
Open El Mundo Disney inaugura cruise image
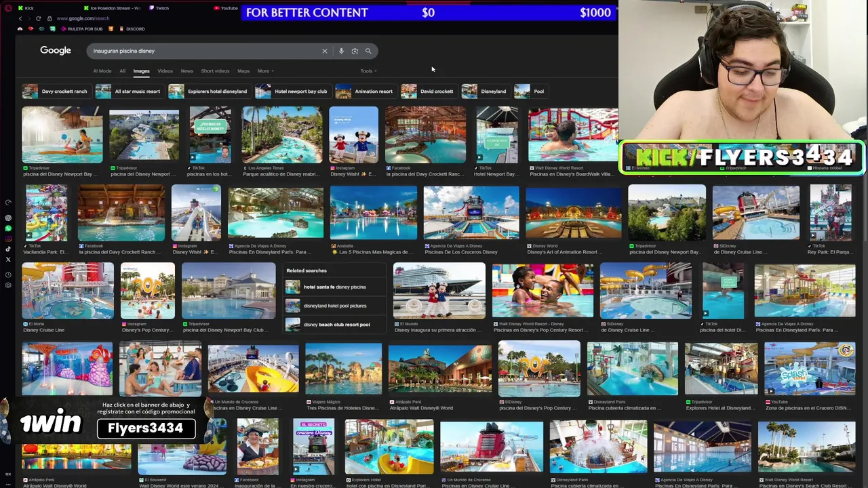coord(439,291)
